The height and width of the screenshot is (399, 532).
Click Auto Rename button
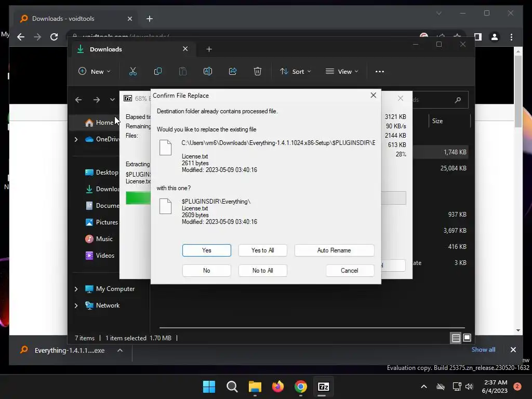point(334,250)
